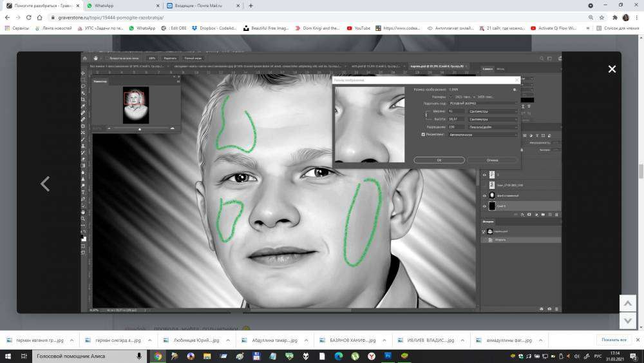Go to the previous image in lightbox
This screenshot has width=644, height=363.
45,184
